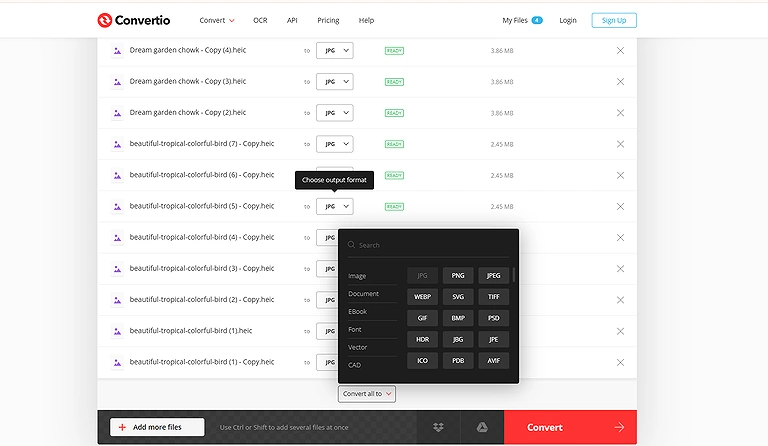The width and height of the screenshot is (768, 446).
Task: Add files from Dropbox
Action: (438, 427)
